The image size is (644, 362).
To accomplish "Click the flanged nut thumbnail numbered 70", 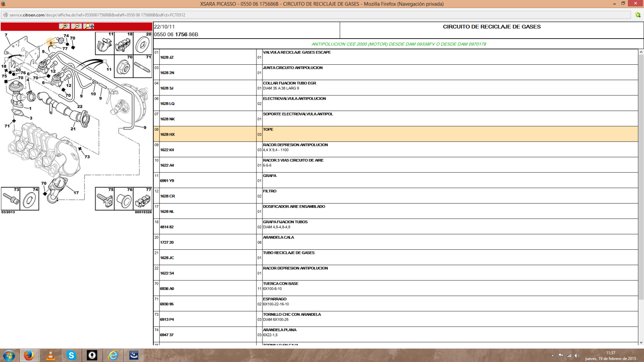I will [124, 66].
